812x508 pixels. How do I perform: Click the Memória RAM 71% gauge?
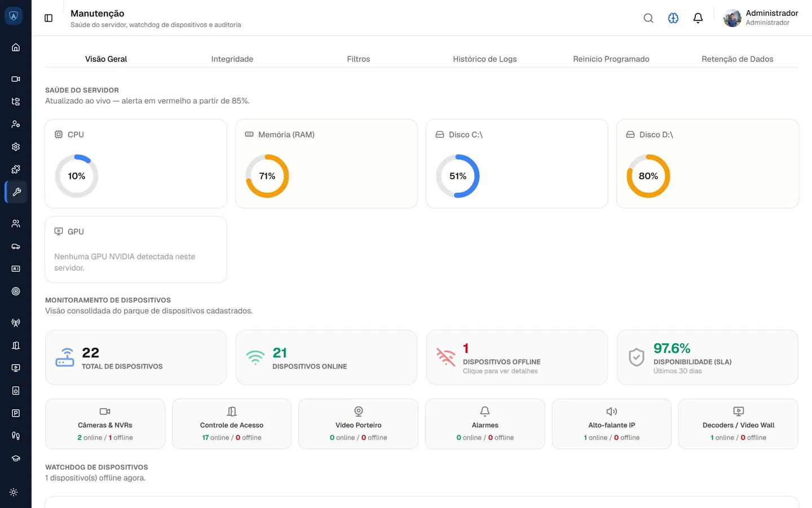click(267, 176)
